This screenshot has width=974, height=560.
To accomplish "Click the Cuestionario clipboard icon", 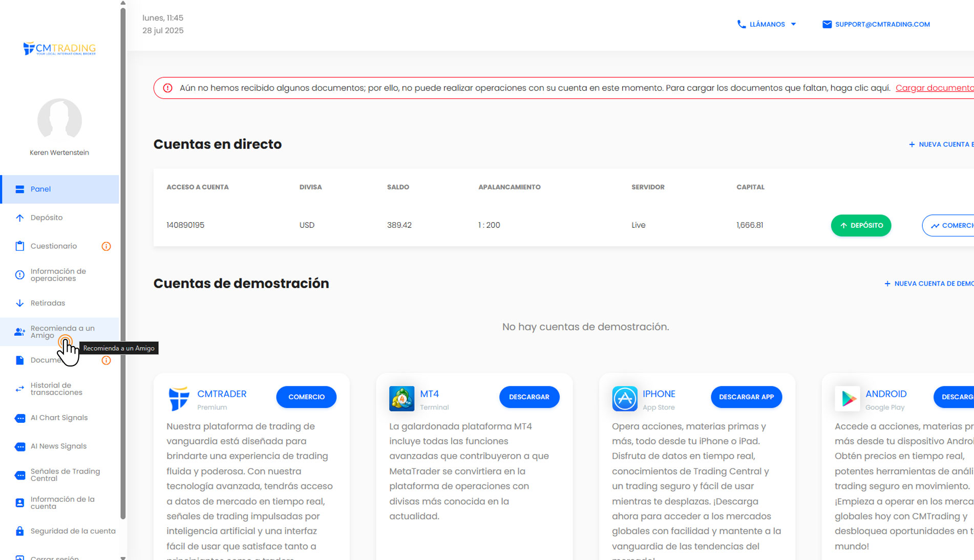I will [20, 246].
